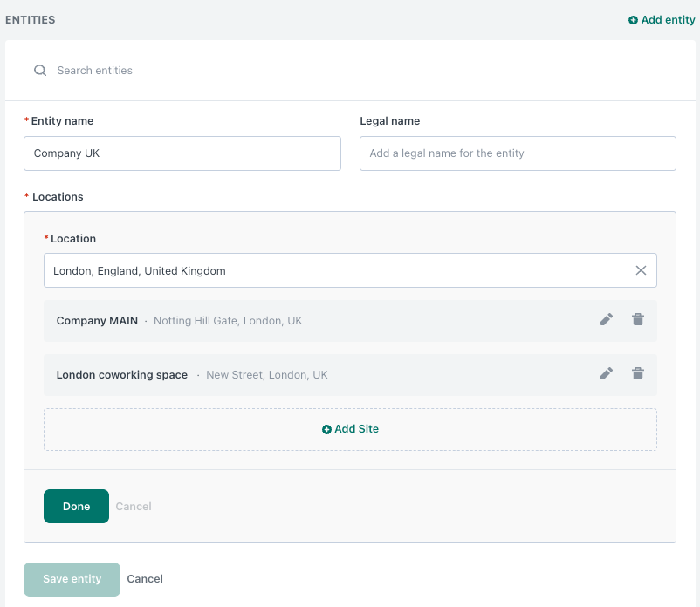Click the Entity name input field
Viewport: 700px width, 607px height.
click(182, 153)
